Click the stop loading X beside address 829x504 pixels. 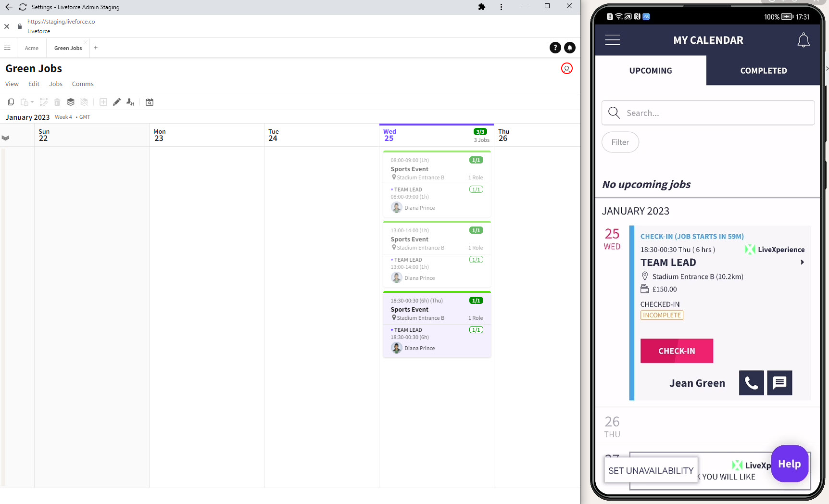7,26
